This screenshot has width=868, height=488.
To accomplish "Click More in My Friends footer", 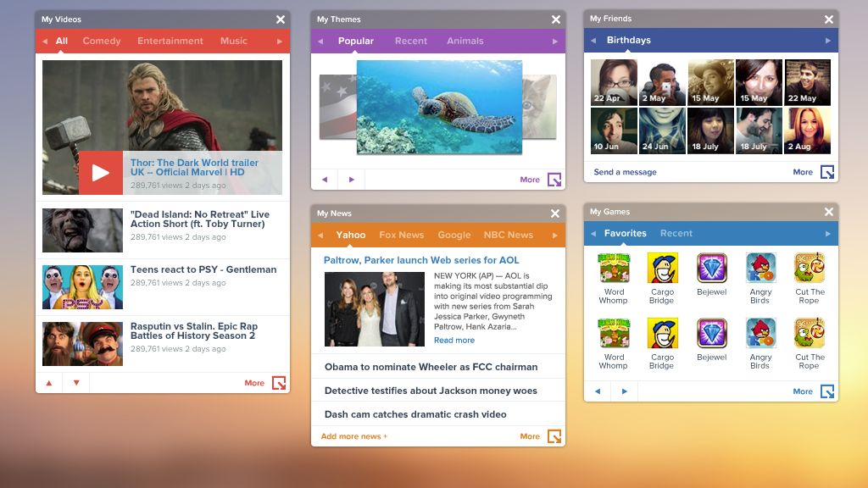I will click(803, 172).
